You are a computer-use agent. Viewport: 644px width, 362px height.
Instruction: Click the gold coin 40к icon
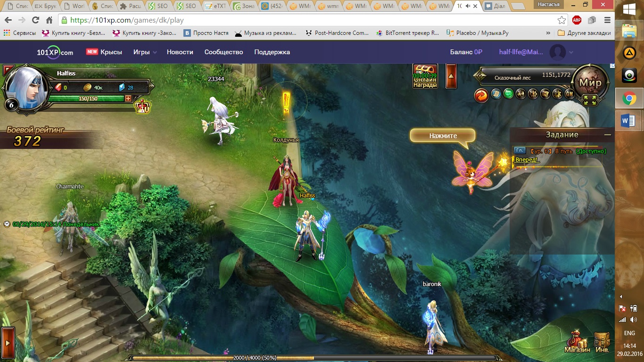coord(87,87)
